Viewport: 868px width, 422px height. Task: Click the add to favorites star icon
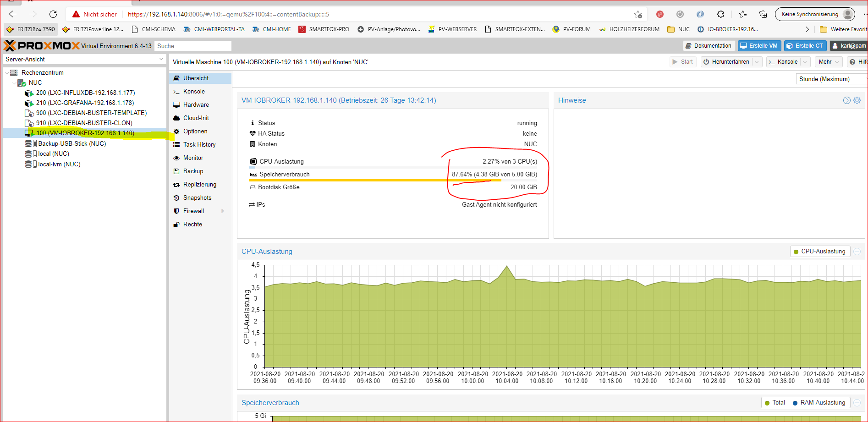(638, 14)
